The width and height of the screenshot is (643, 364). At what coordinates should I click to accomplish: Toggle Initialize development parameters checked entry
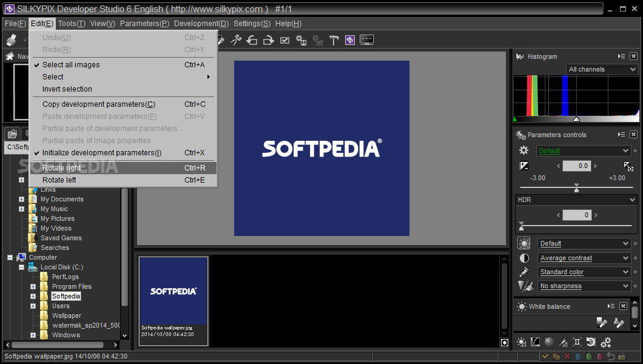pyautogui.click(x=123, y=152)
